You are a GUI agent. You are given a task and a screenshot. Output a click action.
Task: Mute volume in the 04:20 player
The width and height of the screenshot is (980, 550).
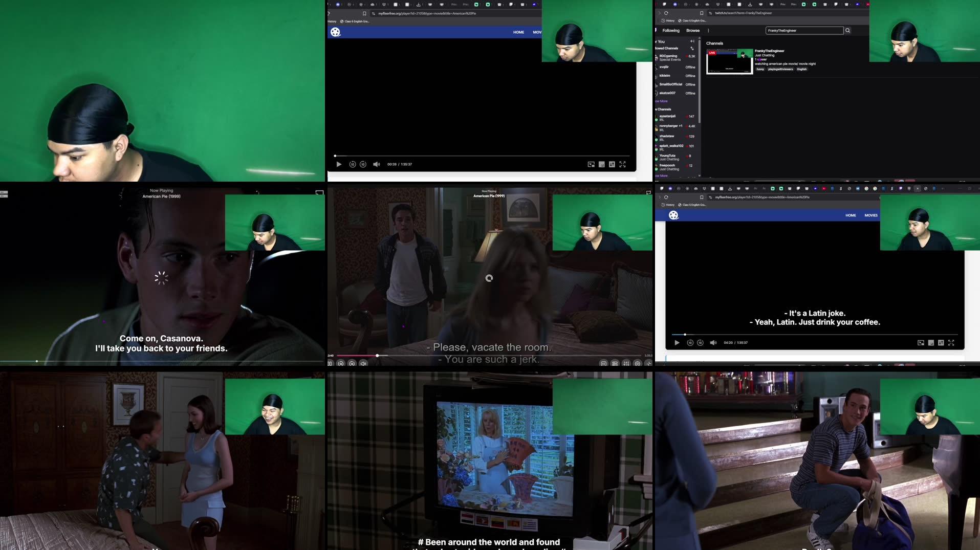(713, 343)
